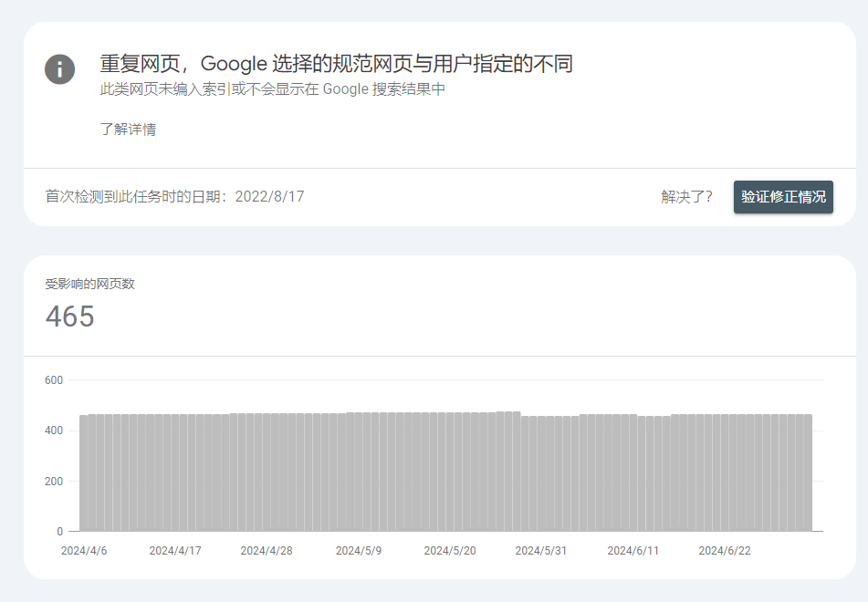This screenshot has height=602, width=868.
Task: Click the 600 y-axis label
Action: tap(54, 380)
